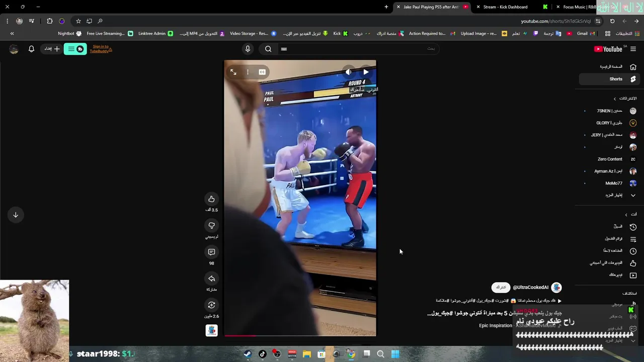Image resolution: width=644 pixels, height=362 pixels.
Task: Open Steam from the taskbar
Action: pyautogui.click(x=248, y=354)
